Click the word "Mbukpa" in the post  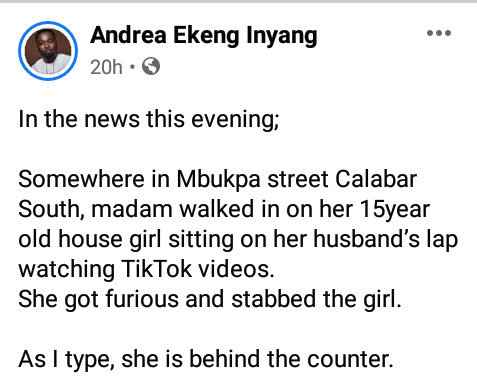[218, 179]
